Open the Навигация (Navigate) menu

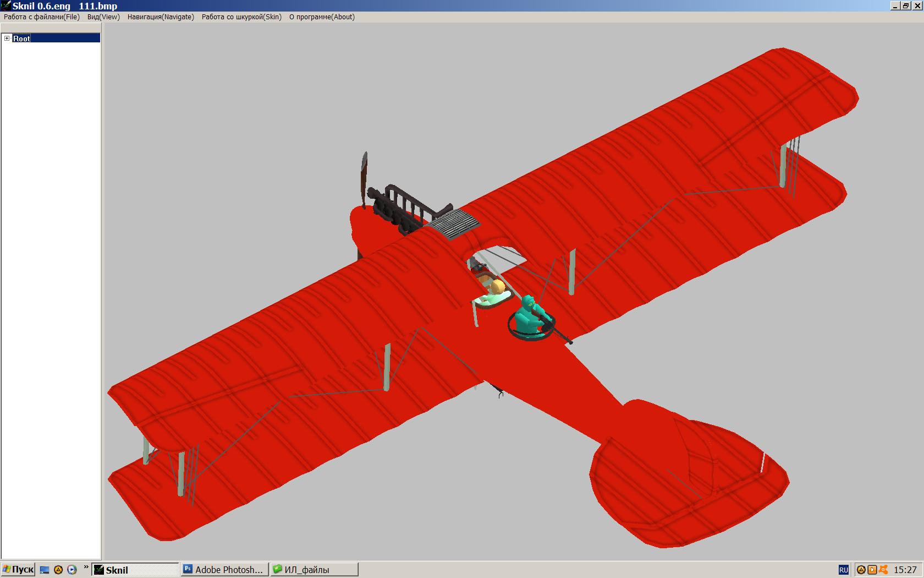[161, 17]
